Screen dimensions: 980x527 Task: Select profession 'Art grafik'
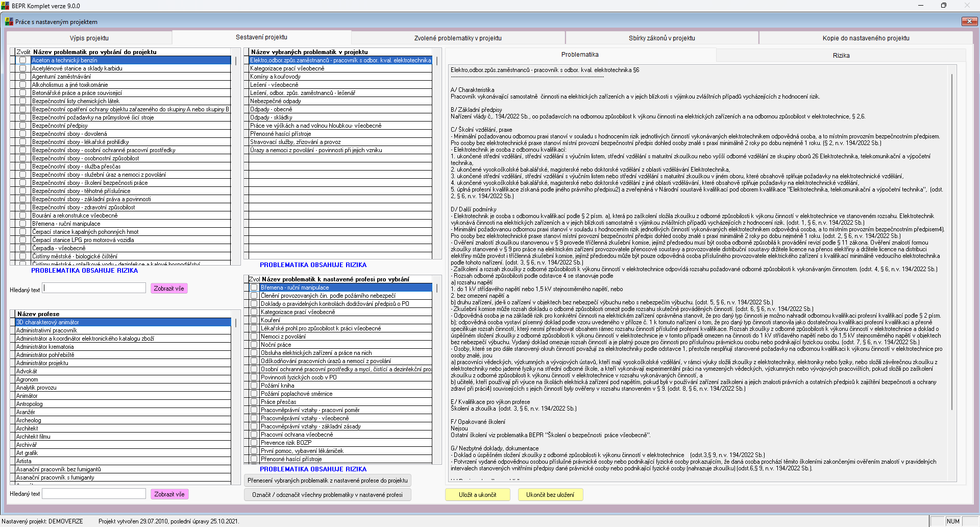[x=122, y=453]
